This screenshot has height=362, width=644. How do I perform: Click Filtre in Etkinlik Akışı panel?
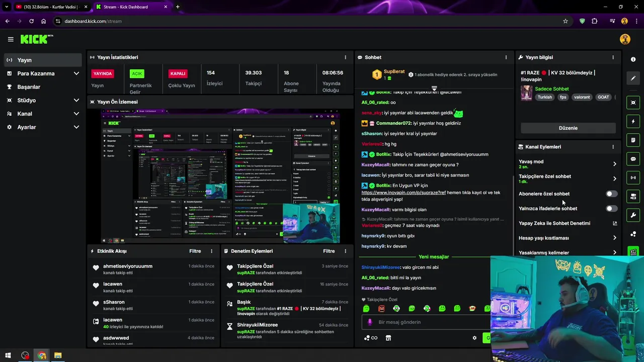click(195, 251)
